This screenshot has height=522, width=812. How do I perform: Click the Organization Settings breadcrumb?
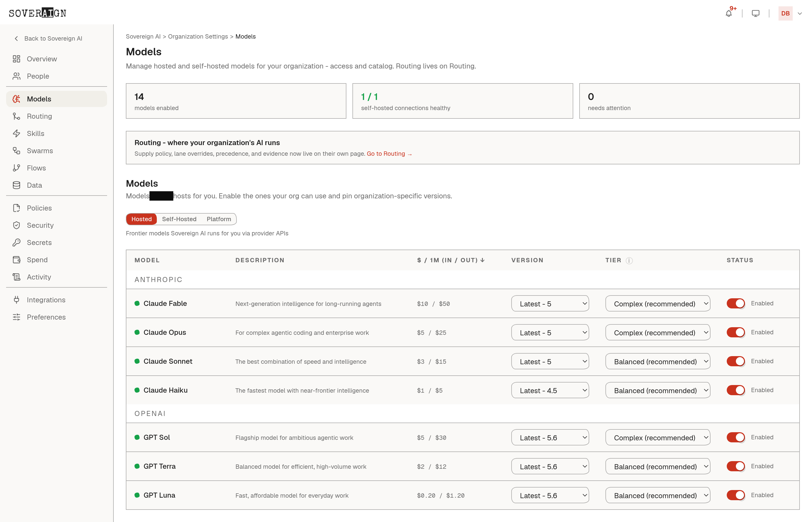click(x=198, y=36)
